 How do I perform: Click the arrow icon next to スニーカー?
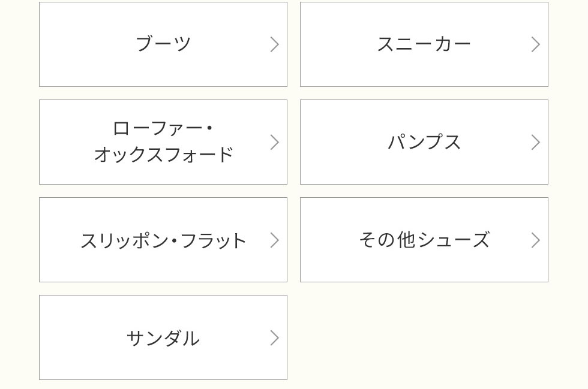(535, 44)
